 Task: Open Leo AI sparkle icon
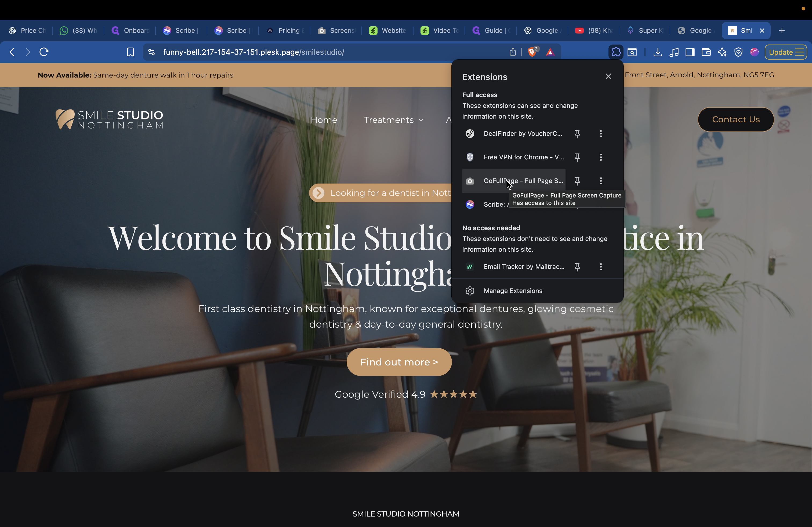[x=722, y=52]
